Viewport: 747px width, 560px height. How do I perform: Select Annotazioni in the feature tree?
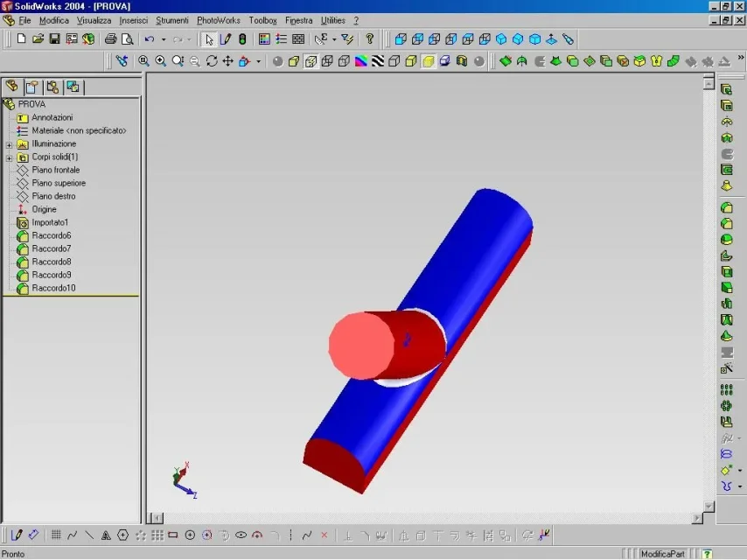(x=52, y=117)
